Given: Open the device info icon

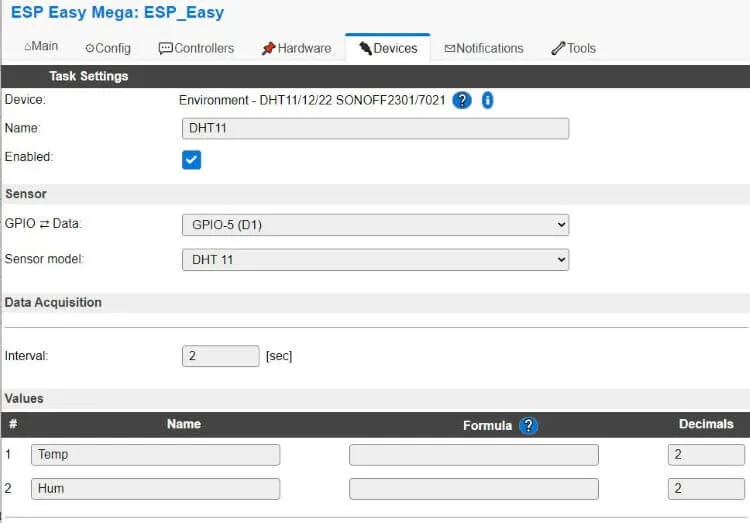Looking at the screenshot, I should click(x=487, y=100).
